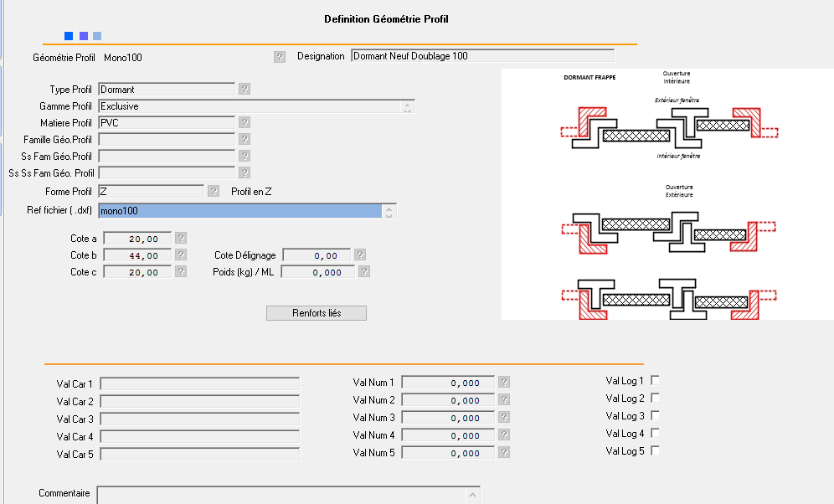Enable the Val Log 1 checkbox

[655, 380]
